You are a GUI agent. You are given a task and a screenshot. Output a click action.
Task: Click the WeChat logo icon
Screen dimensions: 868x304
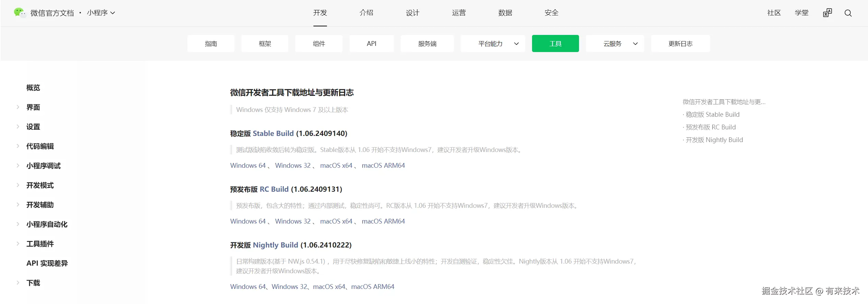point(20,13)
